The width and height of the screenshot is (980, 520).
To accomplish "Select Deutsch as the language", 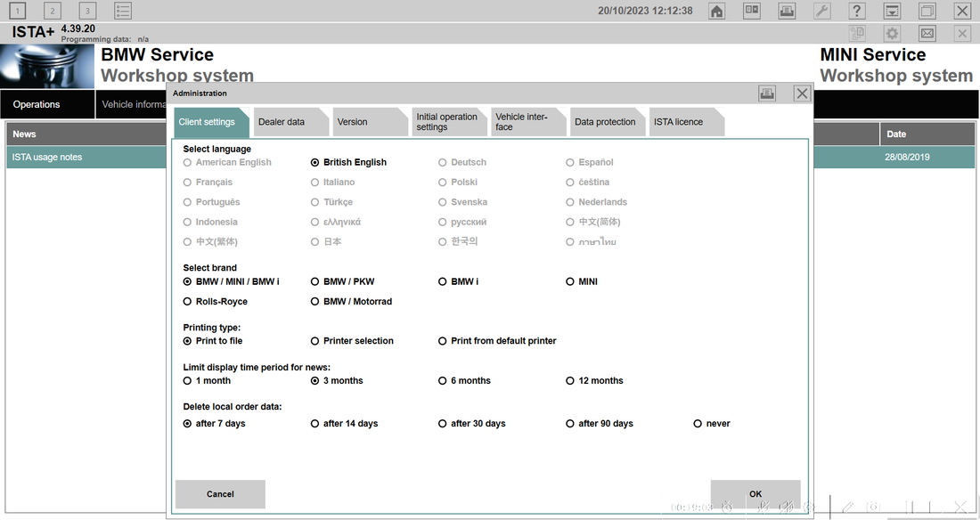I will pos(441,162).
